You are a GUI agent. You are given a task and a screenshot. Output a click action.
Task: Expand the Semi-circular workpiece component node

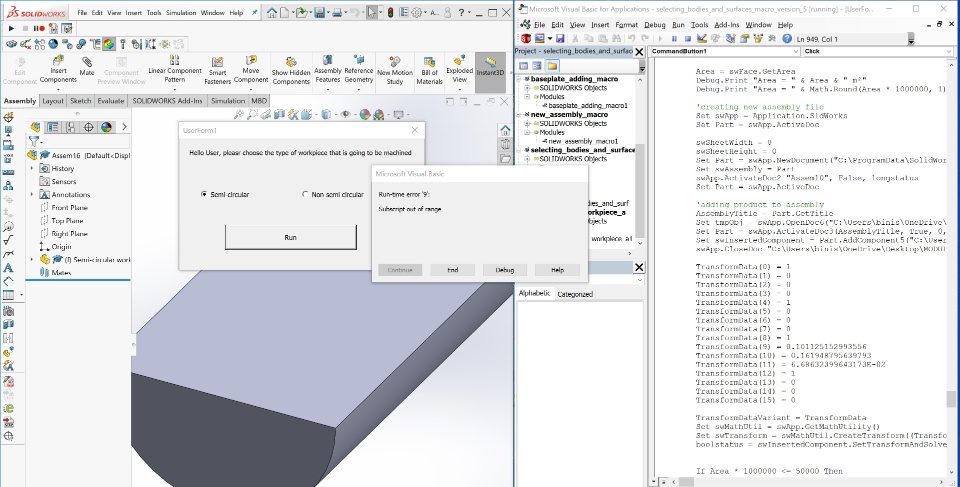[32, 260]
